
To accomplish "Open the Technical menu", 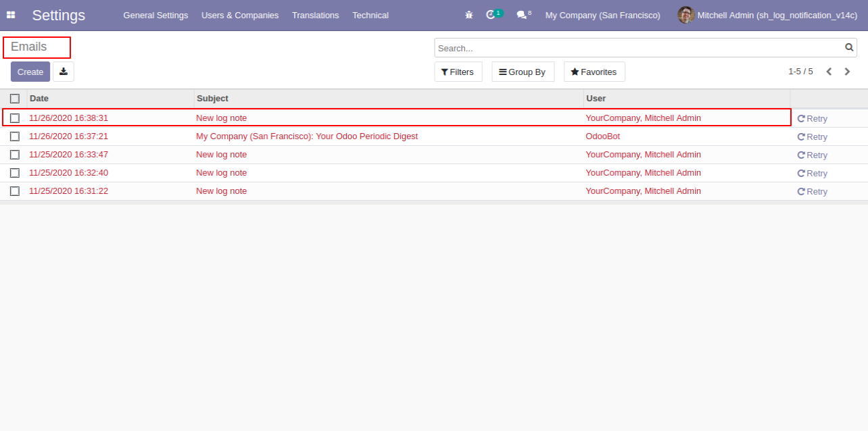I will 370,15.
